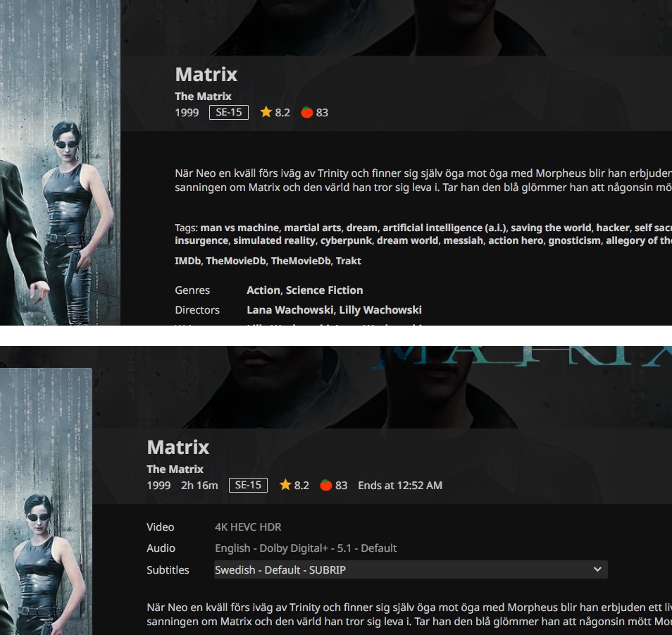Open the first TheMovieDb link

click(x=236, y=261)
